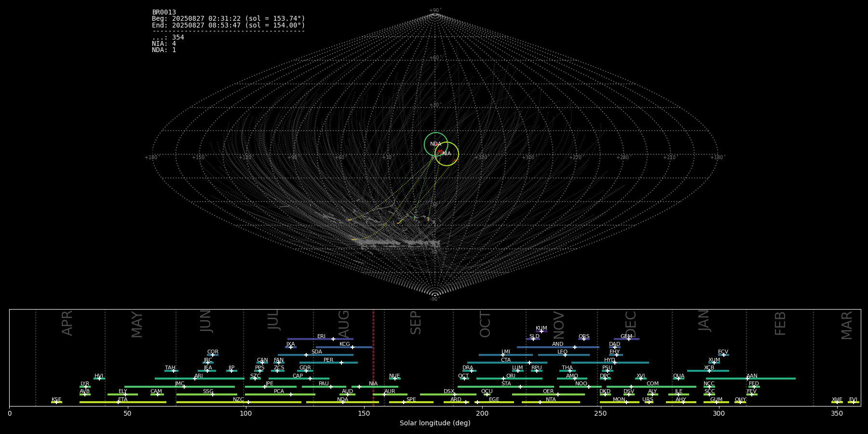
Task: Click the MAR month label
Action: pyautogui.click(x=847, y=325)
